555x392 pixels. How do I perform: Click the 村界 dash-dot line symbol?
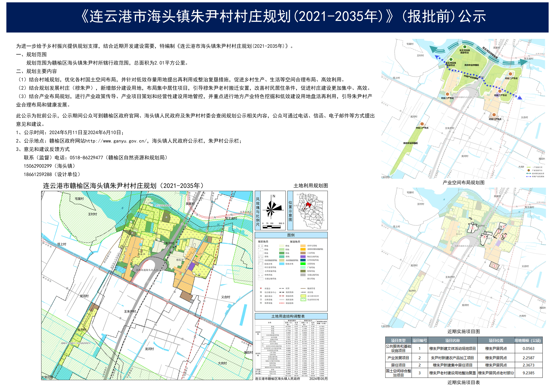point(282,288)
